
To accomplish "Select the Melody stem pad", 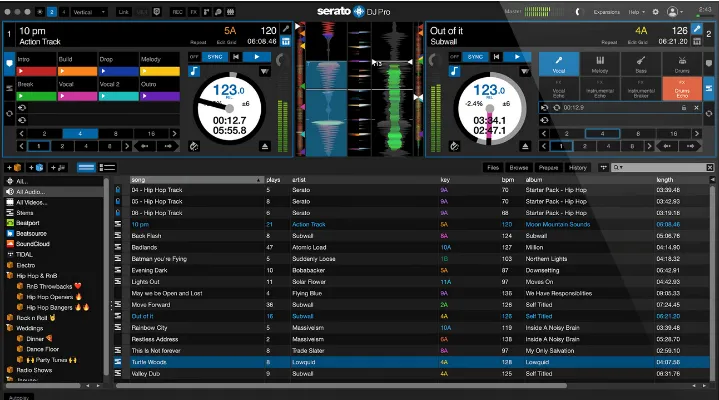I will [600, 64].
